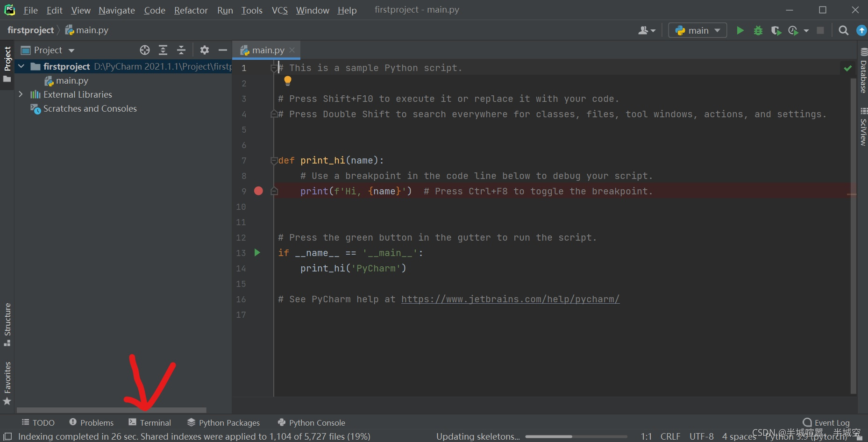The height and width of the screenshot is (442, 868).
Task: Click the fold end marker at line 9
Action: click(x=274, y=191)
